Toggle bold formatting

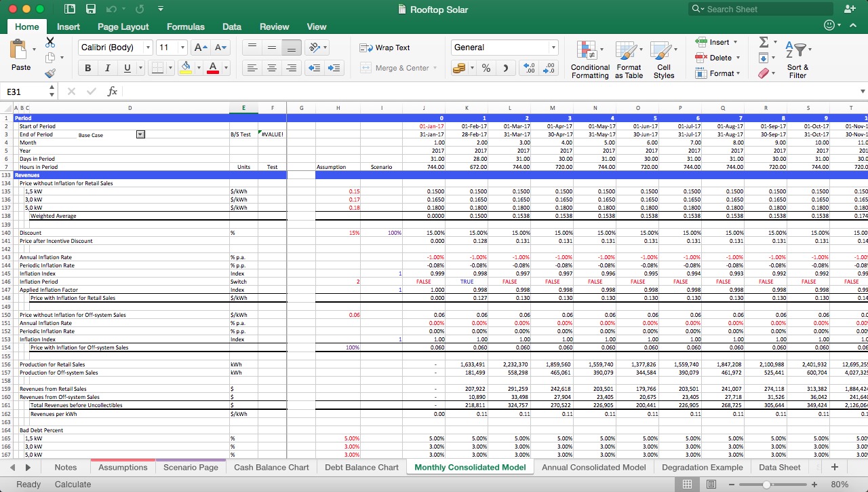[x=87, y=68]
